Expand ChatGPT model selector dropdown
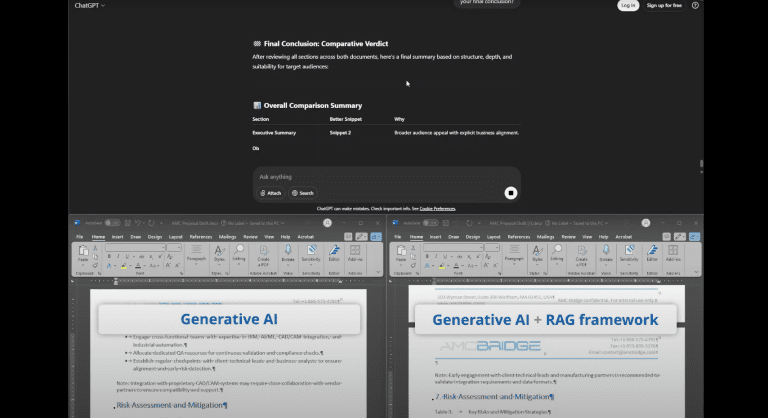 pos(90,6)
